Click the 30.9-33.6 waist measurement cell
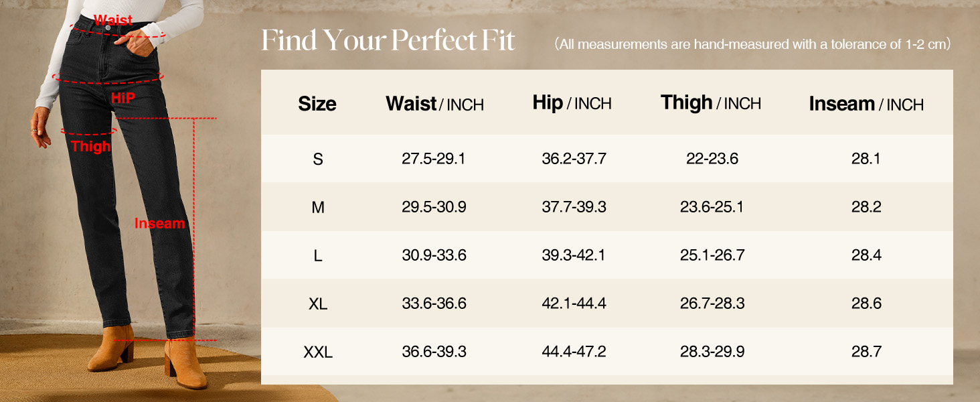 click(434, 255)
